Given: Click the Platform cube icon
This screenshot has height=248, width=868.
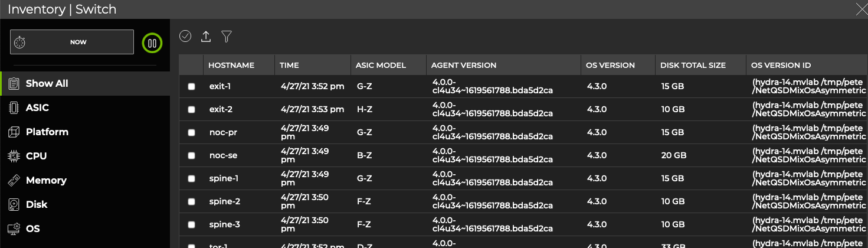Looking at the screenshot, I should (14, 132).
